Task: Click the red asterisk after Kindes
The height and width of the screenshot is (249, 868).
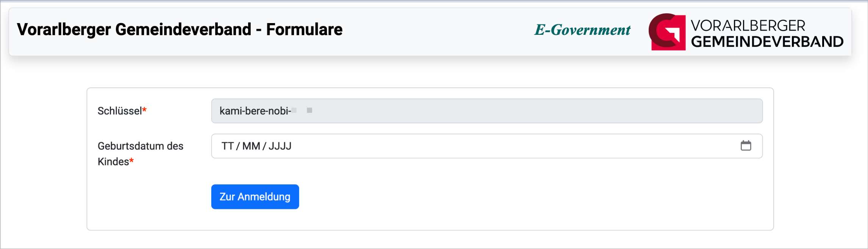Action: (x=131, y=160)
